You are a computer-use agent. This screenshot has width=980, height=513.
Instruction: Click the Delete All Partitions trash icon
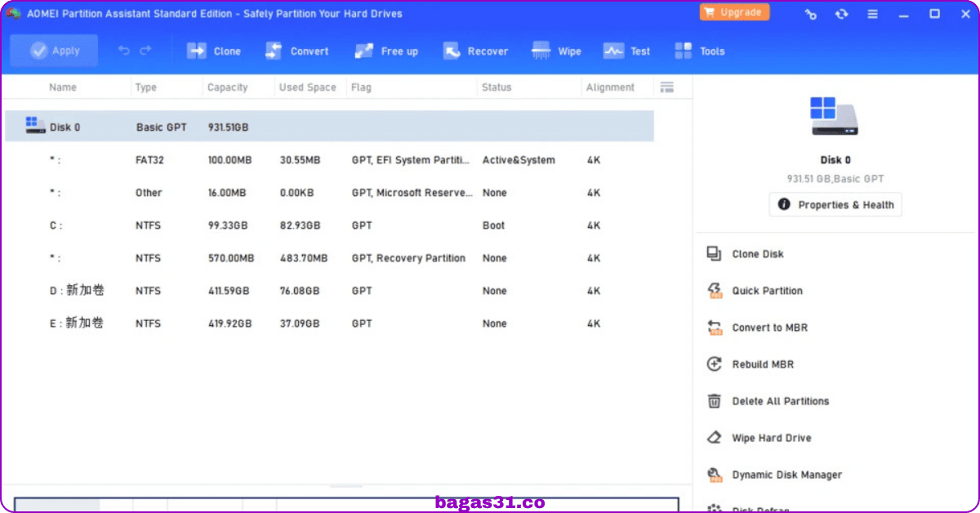[x=715, y=401]
